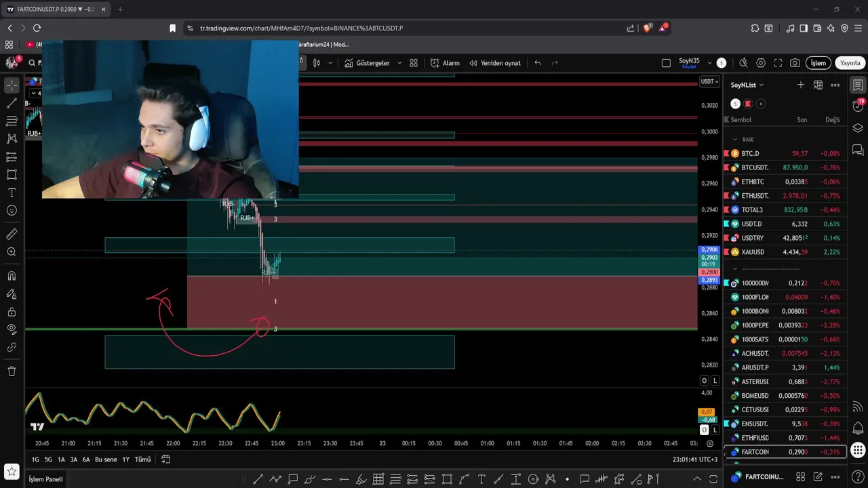Select the crosshair cursor tool
This screenshot has height=488, width=868.
tap(12, 85)
